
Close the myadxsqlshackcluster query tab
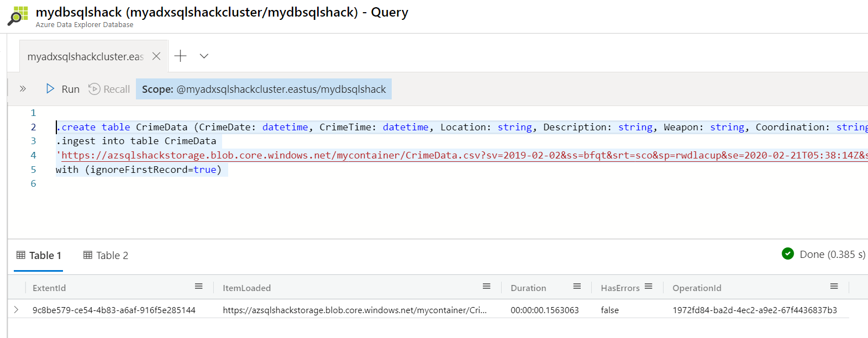pyautogui.click(x=156, y=56)
